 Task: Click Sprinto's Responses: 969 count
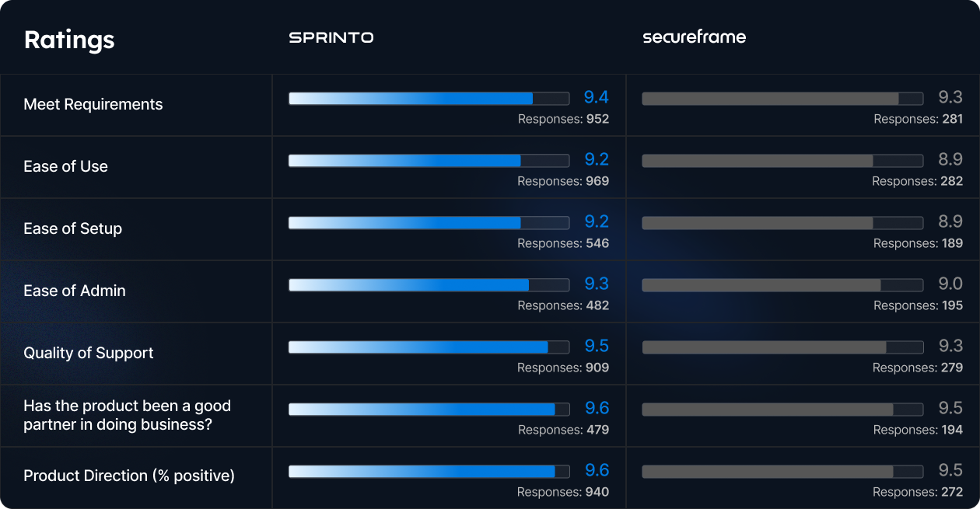click(x=563, y=181)
